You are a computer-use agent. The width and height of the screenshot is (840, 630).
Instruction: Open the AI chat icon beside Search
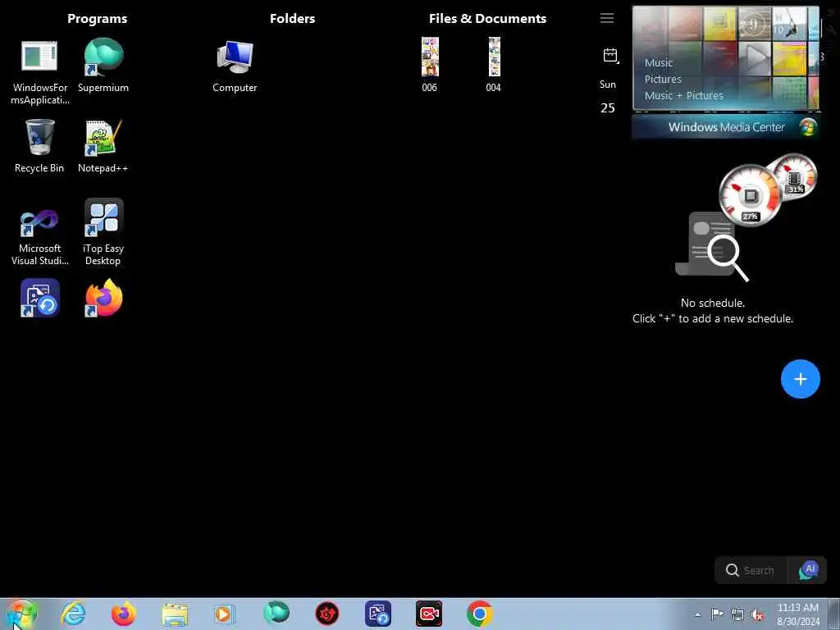click(x=808, y=571)
